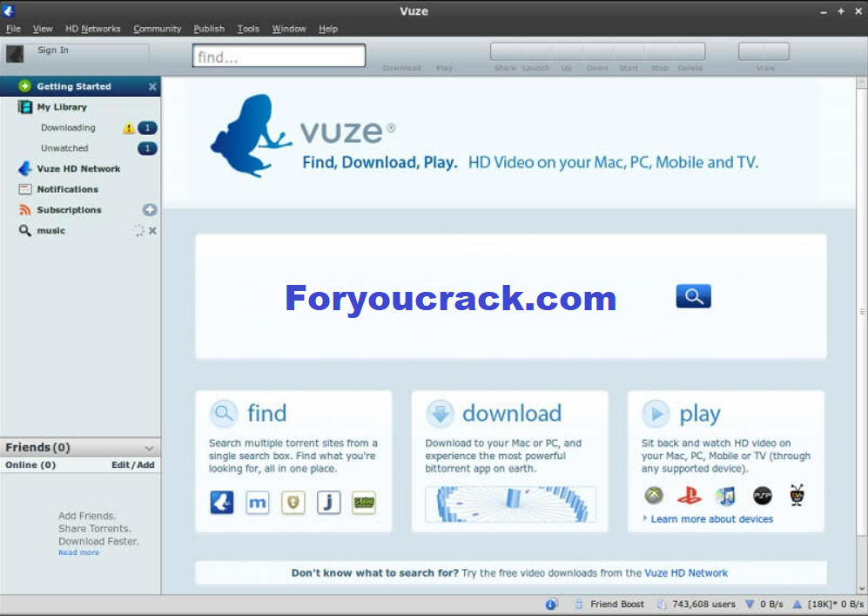Image resolution: width=868 pixels, height=616 pixels.
Task: Close the Getting Started sidebar entry
Action: [x=152, y=86]
